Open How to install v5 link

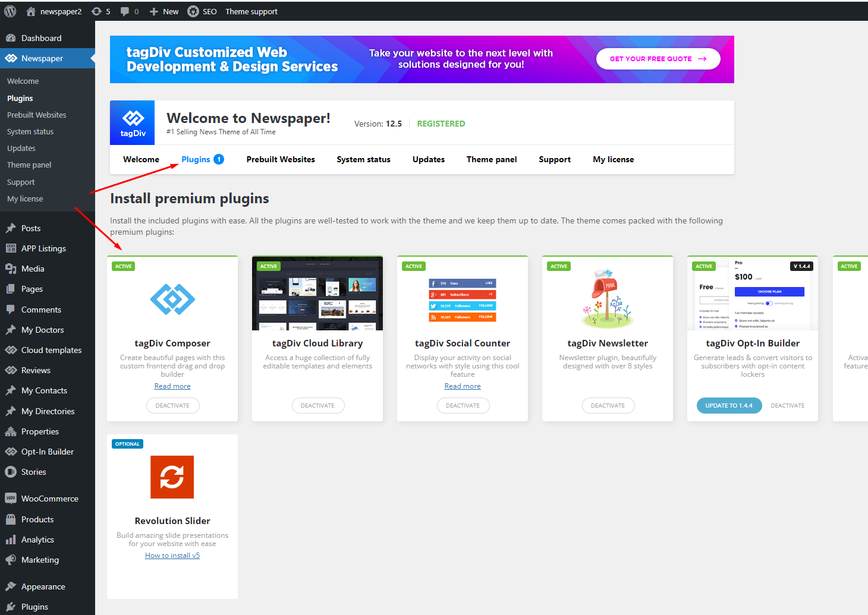(172, 556)
